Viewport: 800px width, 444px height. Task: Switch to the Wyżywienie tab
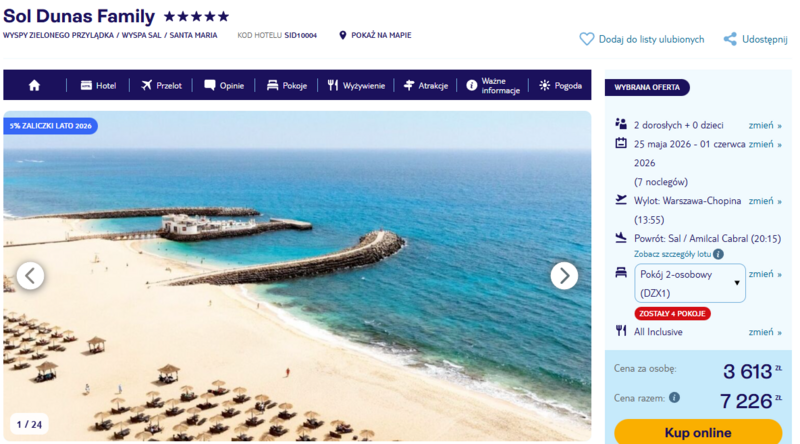coord(356,85)
